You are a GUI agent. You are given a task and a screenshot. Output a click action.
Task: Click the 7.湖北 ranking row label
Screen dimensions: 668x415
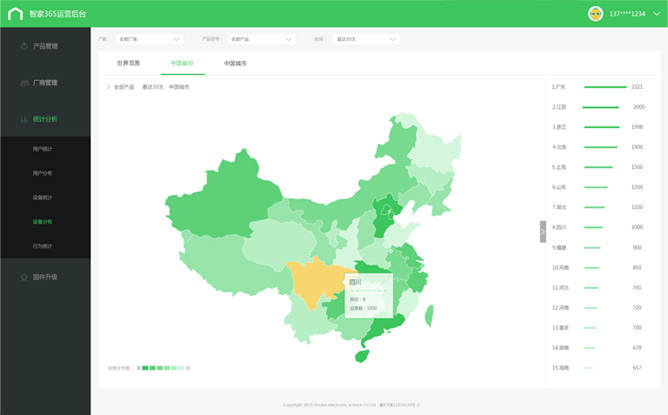pos(559,207)
